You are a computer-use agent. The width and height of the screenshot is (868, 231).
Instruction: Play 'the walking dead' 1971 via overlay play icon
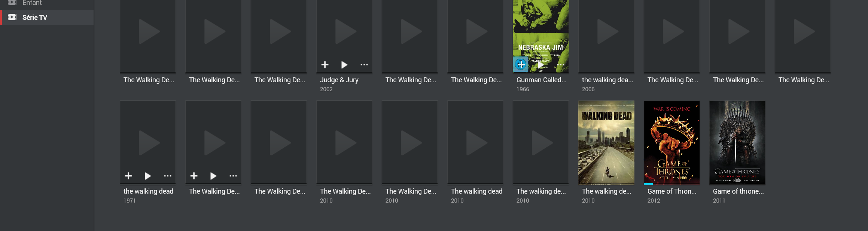[x=148, y=176]
